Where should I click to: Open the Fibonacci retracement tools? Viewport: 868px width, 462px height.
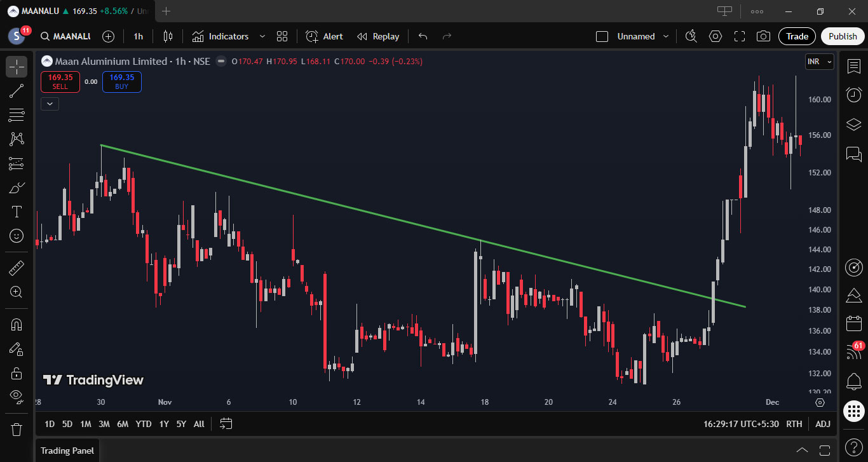click(17, 115)
